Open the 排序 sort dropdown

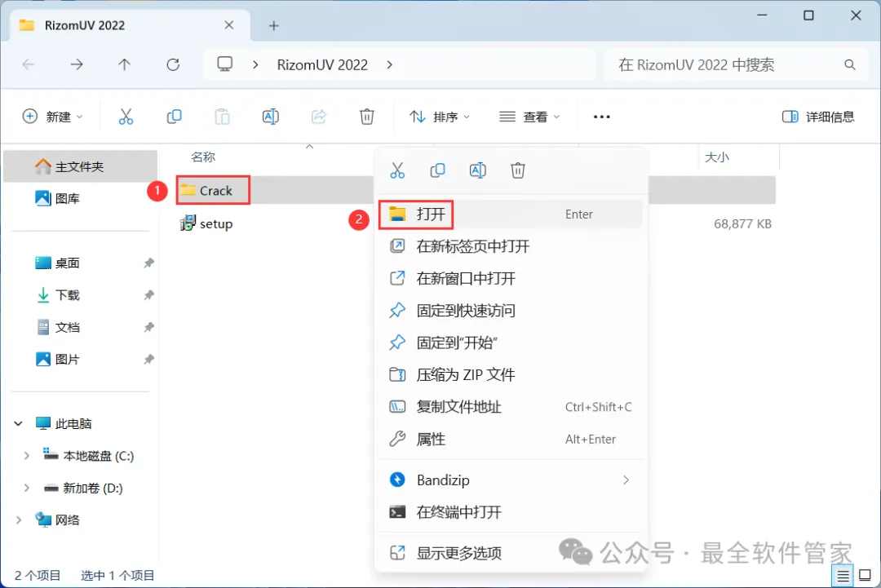click(440, 117)
